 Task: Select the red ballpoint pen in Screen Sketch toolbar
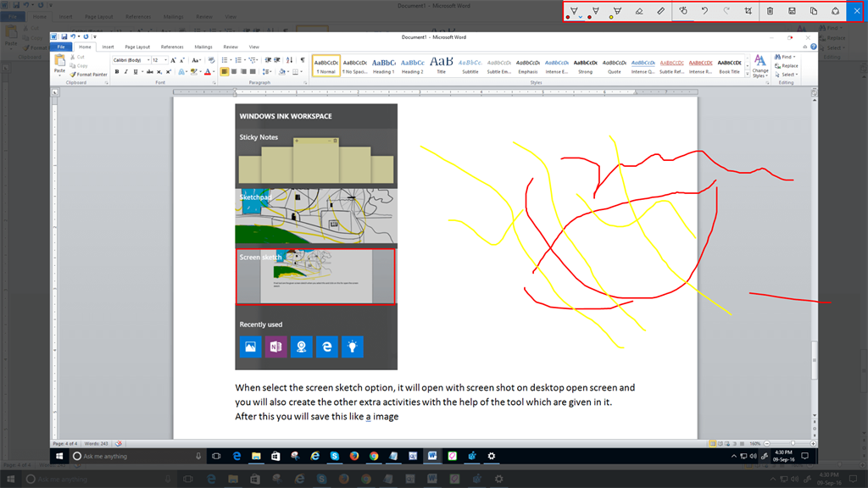[x=574, y=11]
